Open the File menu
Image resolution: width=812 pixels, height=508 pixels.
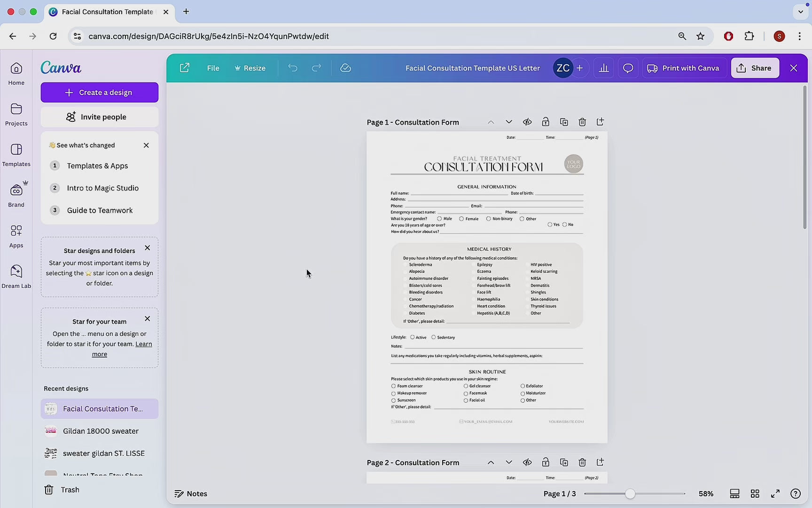(213, 68)
